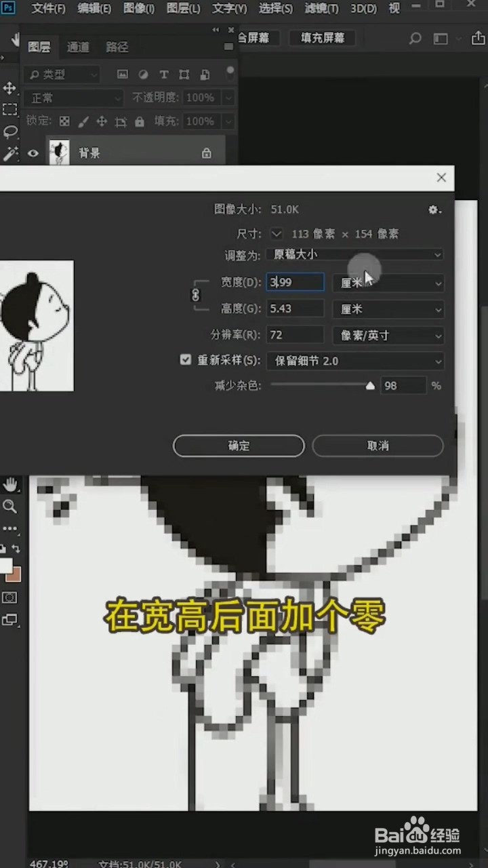Open workspace switcher icon in options bar

coord(441,39)
